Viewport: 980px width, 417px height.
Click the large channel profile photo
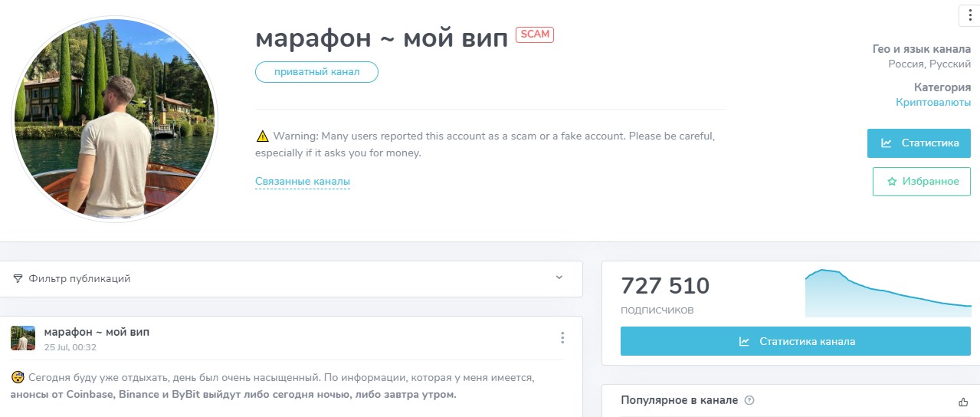(x=115, y=120)
